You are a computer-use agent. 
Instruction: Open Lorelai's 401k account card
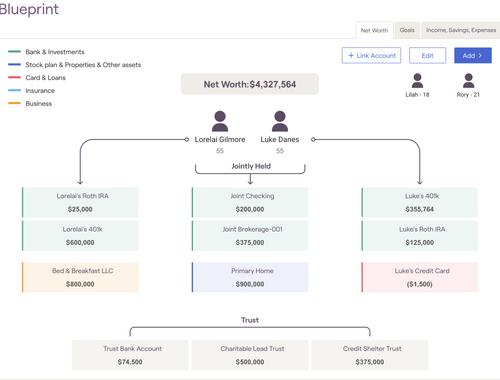(80, 236)
